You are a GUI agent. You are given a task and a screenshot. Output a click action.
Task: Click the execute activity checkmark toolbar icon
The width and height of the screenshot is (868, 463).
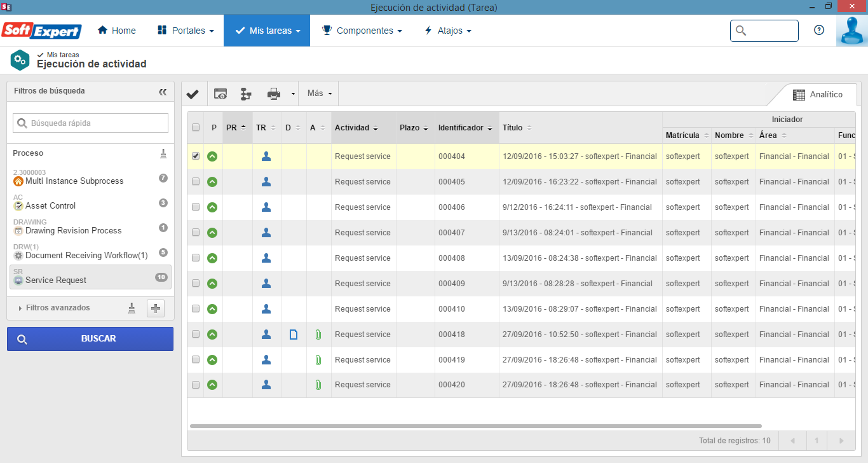193,94
